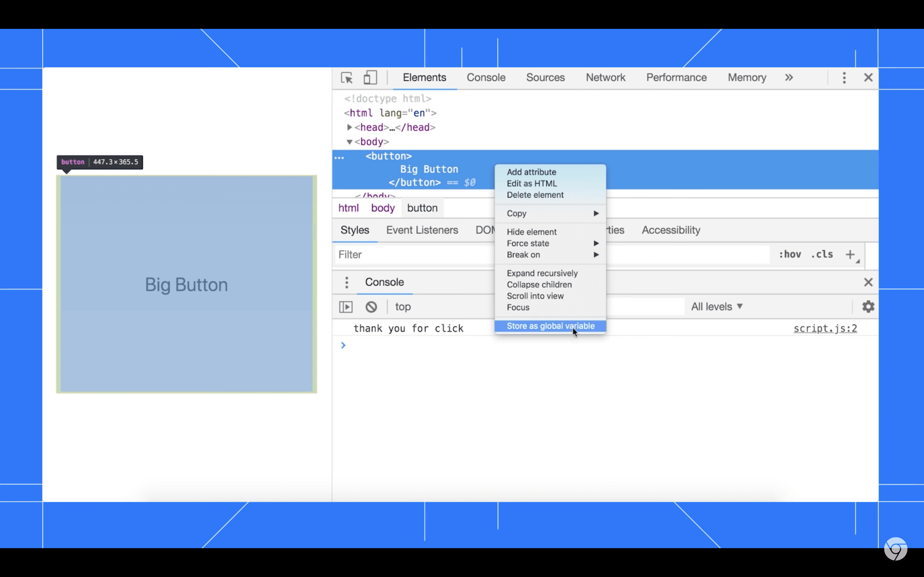Click Filter input field in Styles
Image resolution: width=924 pixels, height=577 pixels.
[413, 255]
